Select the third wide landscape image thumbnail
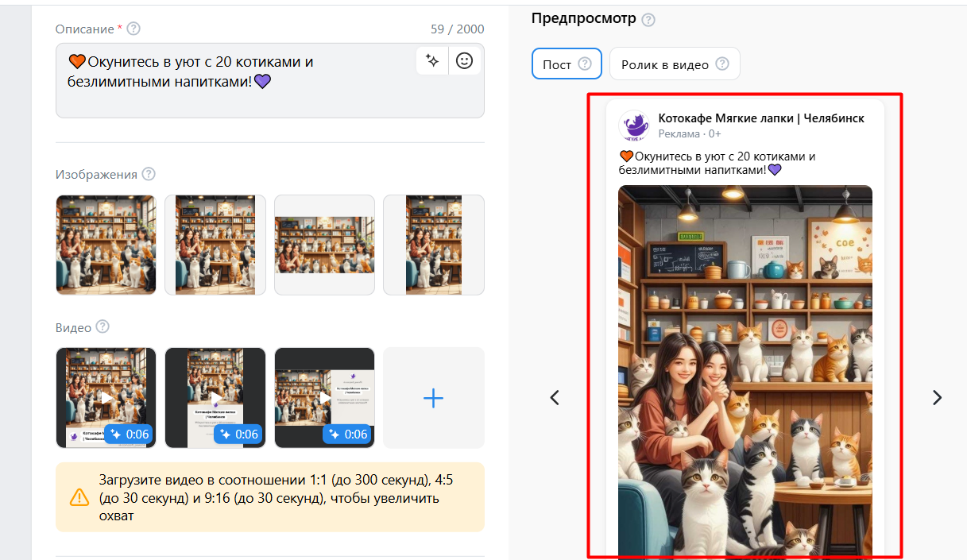Viewport: 967px width, 560px height. tap(324, 245)
